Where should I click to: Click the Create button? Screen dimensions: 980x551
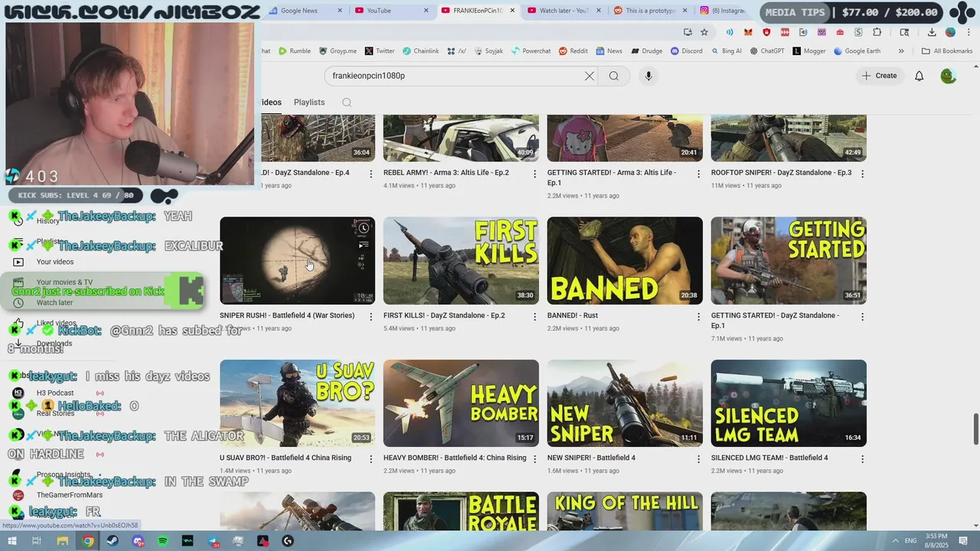coord(879,76)
